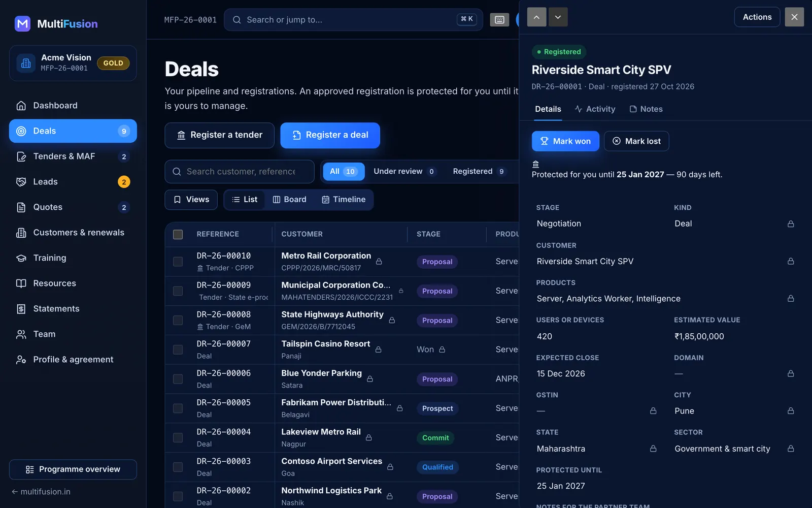Click the Search customer, reference input field
Screen dimensions: 812x508
coord(240,172)
